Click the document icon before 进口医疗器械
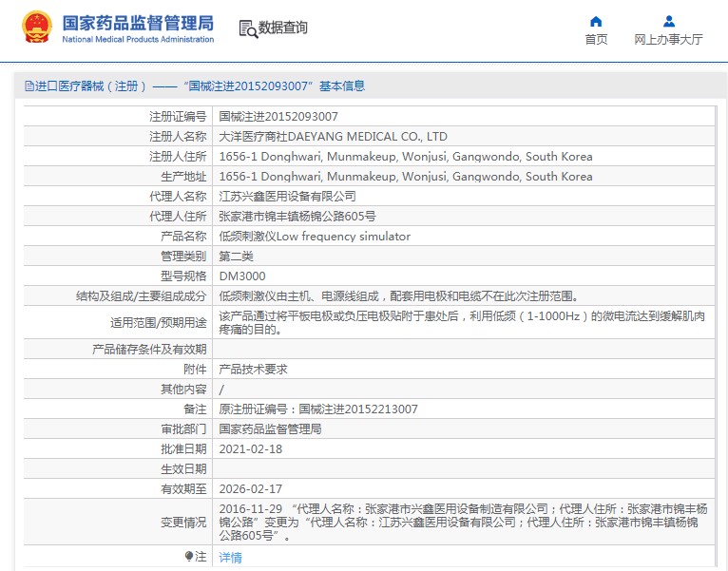Viewport: 728px width, 571px height. point(29,86)
